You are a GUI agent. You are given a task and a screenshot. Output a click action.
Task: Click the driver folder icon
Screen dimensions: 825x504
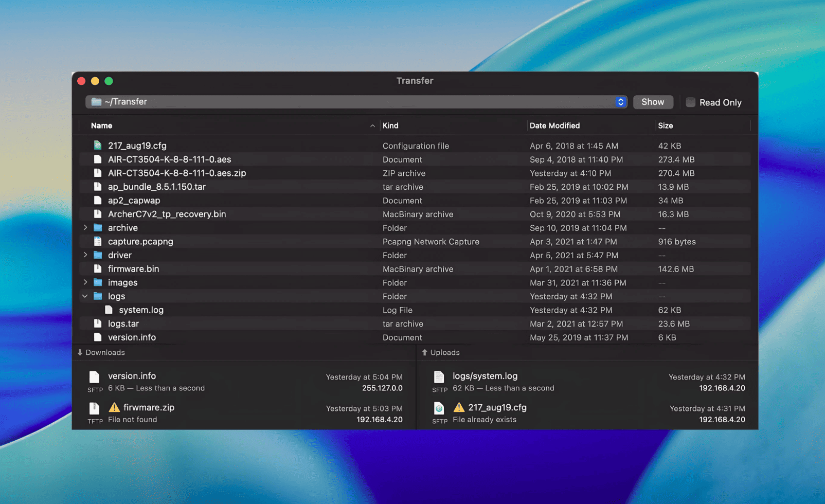[x=98, y=255]
